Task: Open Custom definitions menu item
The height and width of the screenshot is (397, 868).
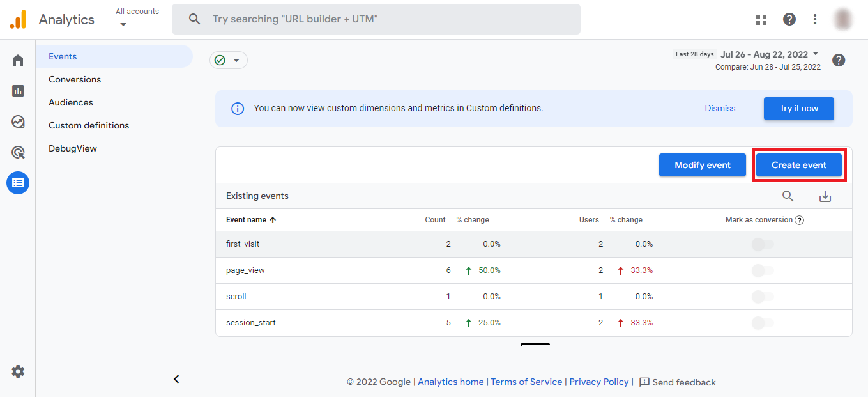Action: (x=89, y=125)
